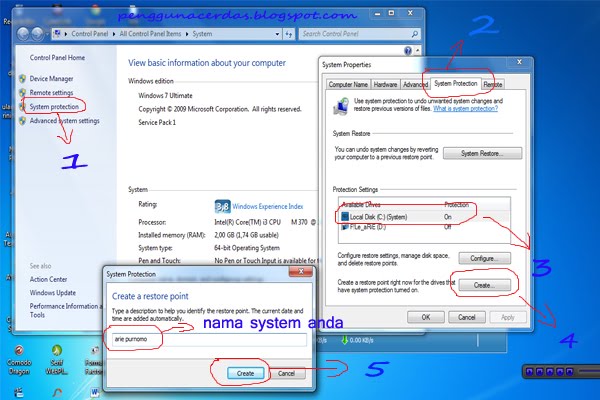This screenshot has width=600, height=400.
Task: Click OK in System Properties
Action: coord(426,317)
